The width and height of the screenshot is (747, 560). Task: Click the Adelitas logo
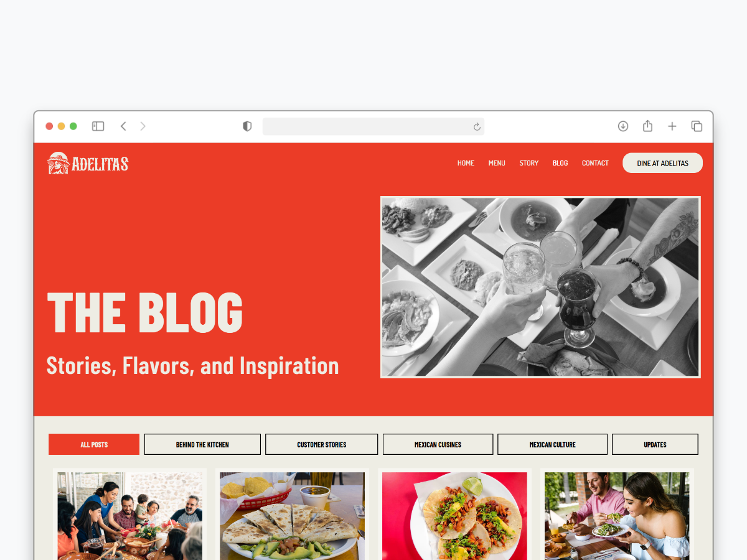coord(88,163)
